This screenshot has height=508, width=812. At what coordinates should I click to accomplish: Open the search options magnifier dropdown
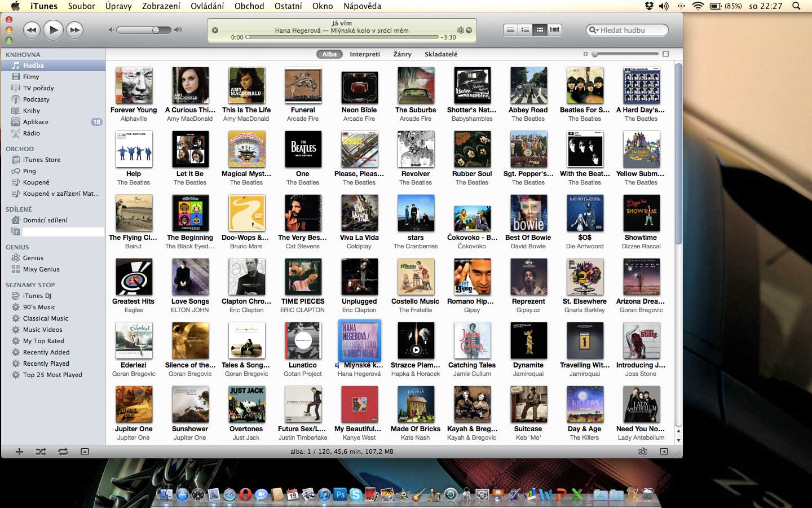[x=594, y=30]
